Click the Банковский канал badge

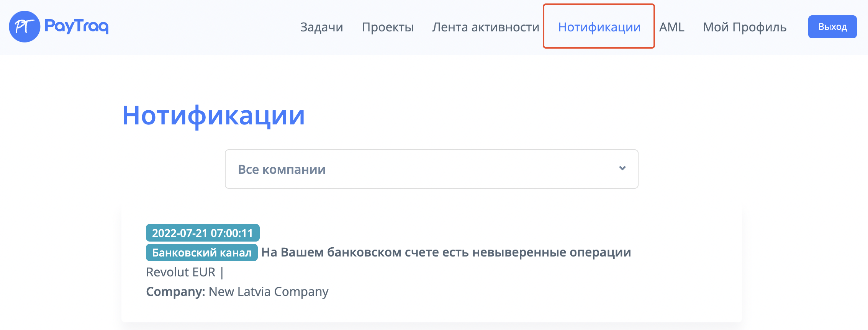pyautogui.click(x=202, y=253)
